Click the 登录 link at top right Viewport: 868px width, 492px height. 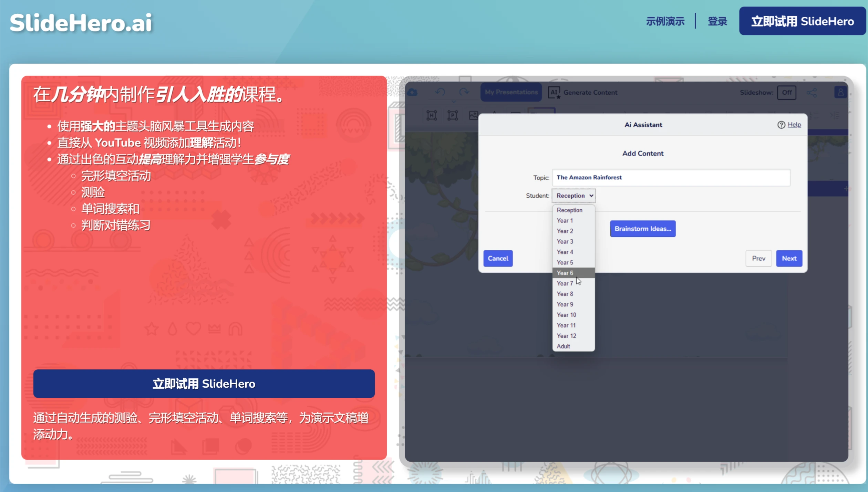[x=717, y=21]
